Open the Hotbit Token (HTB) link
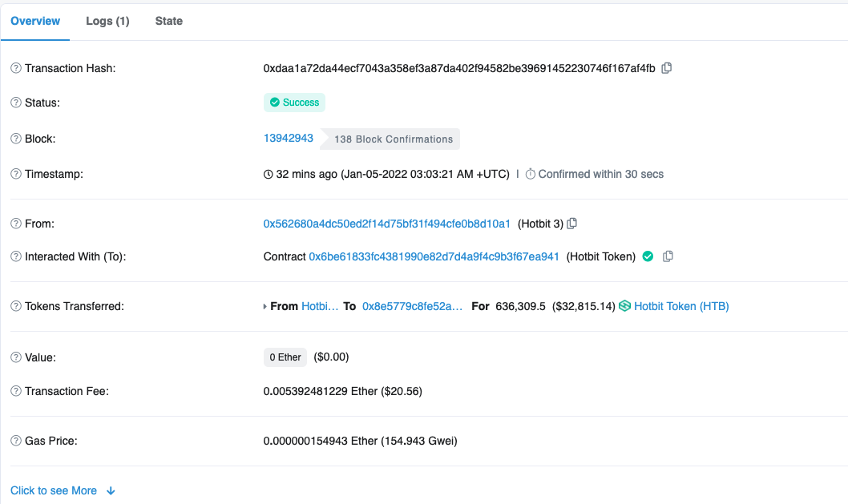 click(x=681, y=306)
